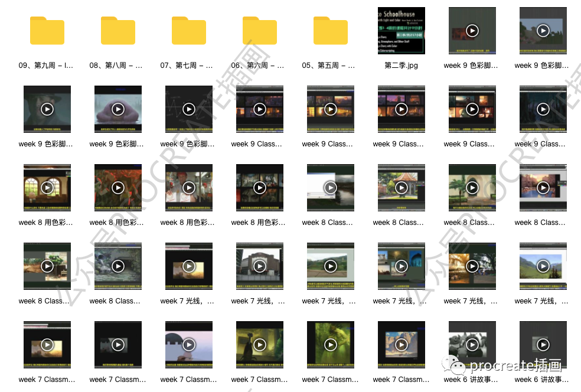581x392 pixels.
Task: Click the 'week 6 讲故事' label under grayscale gorilla video
Action: [471, 380]
